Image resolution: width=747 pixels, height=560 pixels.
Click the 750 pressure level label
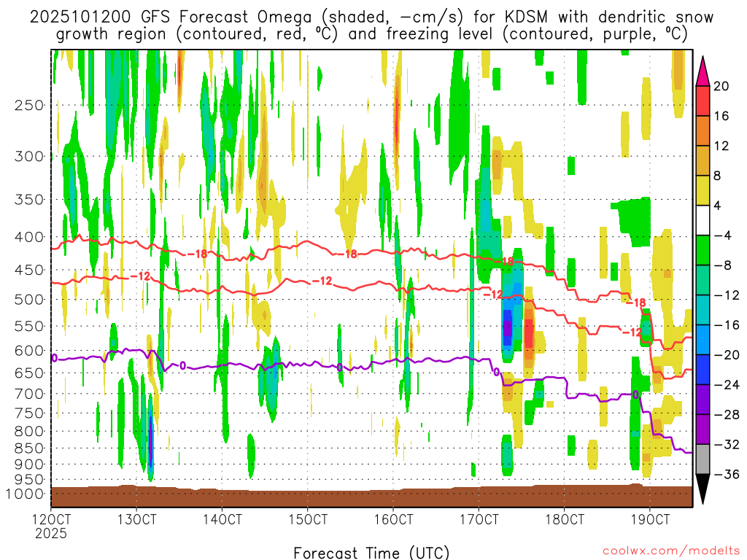click(x=29, y=413)
